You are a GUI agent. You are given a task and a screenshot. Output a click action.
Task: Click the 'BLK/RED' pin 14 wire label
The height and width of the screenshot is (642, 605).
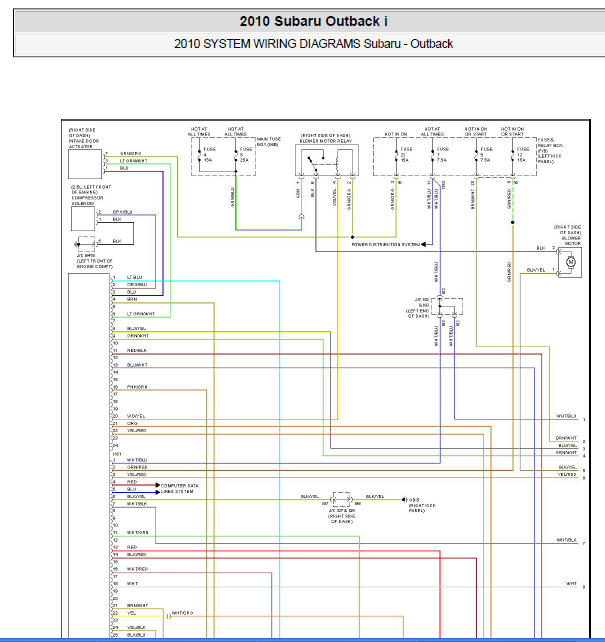tap(136, 554)
